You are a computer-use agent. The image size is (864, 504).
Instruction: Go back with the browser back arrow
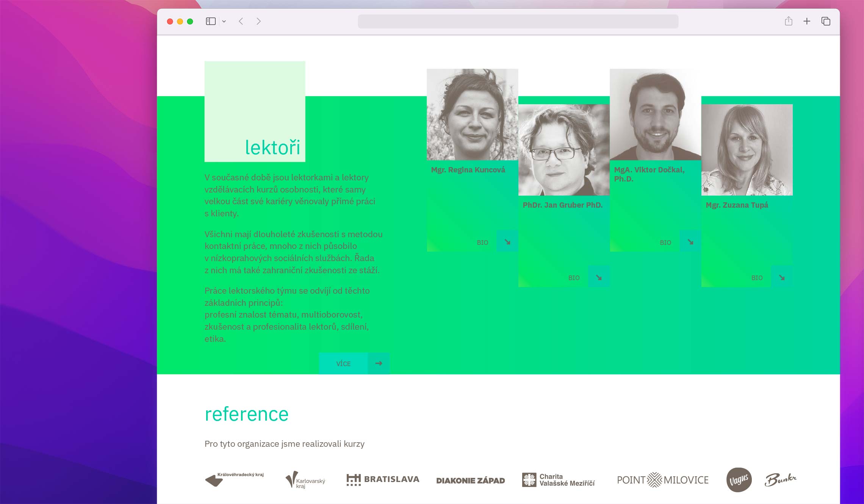tap(241, 21)
